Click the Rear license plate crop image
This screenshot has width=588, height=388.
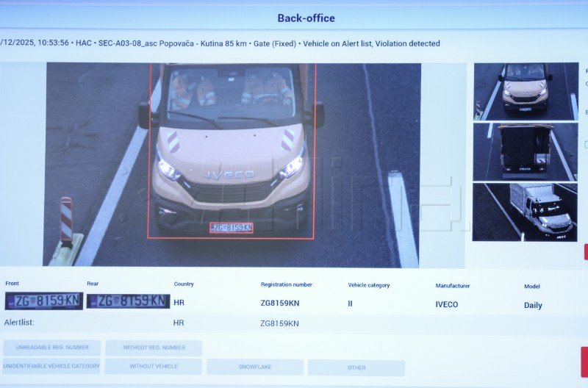[128, 301]
